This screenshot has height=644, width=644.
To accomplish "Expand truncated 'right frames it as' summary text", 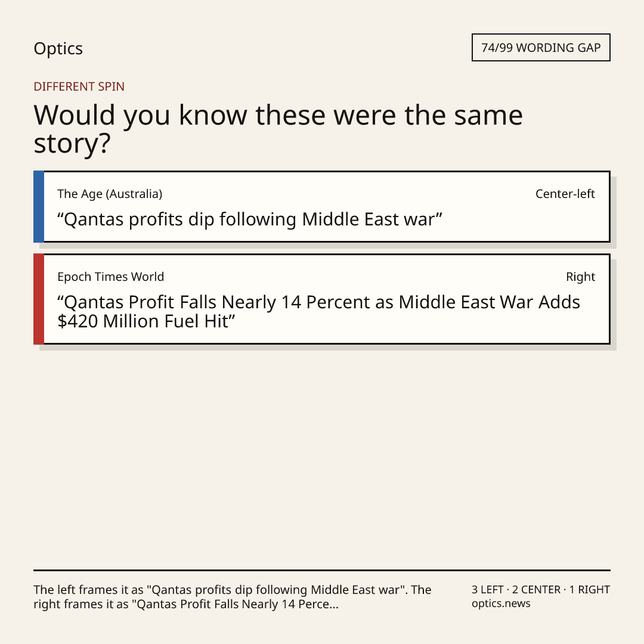I will click(x=186, y=605).
